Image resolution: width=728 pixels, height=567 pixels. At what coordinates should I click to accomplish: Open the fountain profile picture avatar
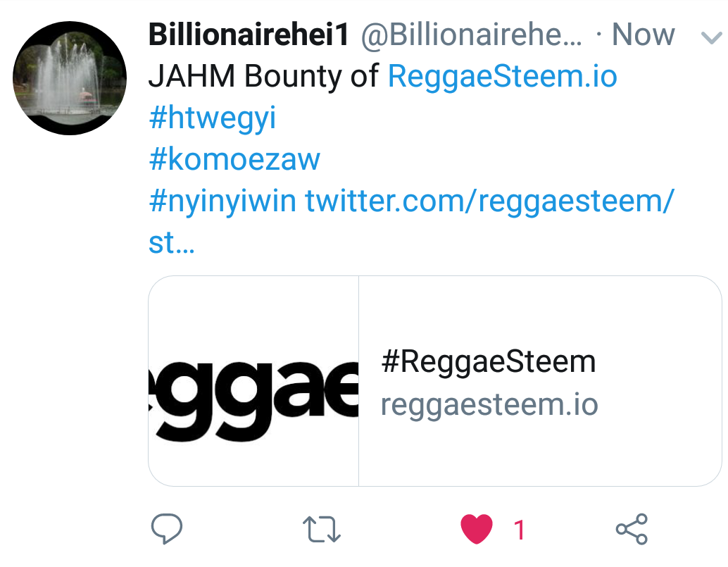tap(70, 78)
